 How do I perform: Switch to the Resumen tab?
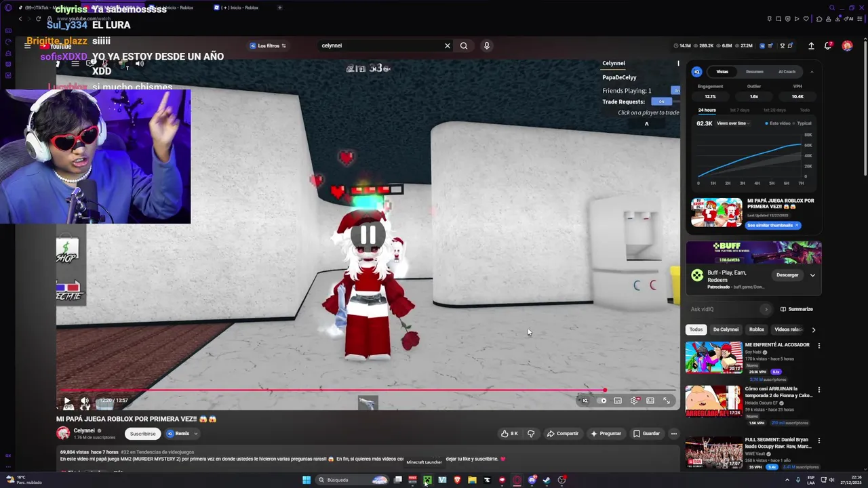pyautogui.click(x=754, y=71)
